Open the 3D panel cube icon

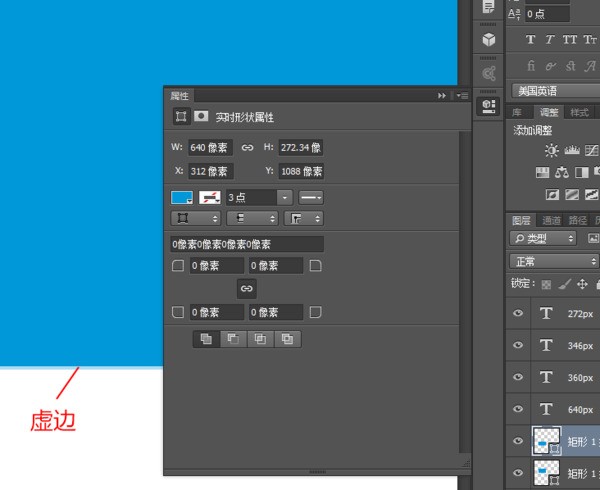click(x=488, y=40)
